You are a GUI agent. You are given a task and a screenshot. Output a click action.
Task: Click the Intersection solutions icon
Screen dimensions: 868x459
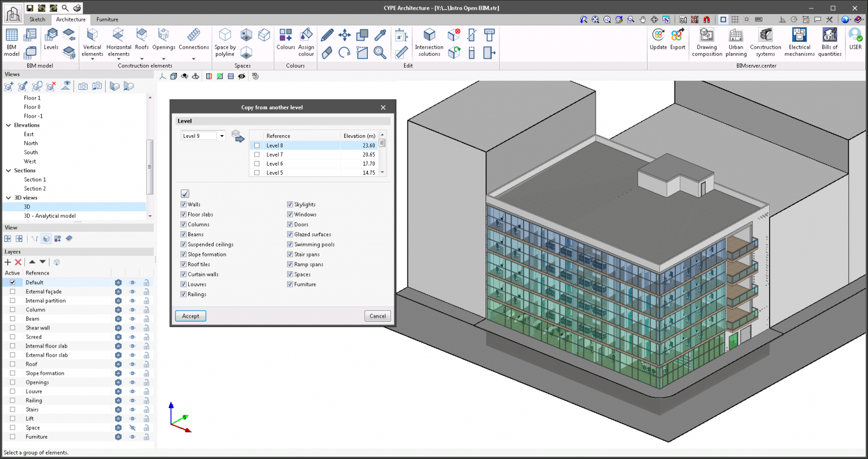(429, 42)
